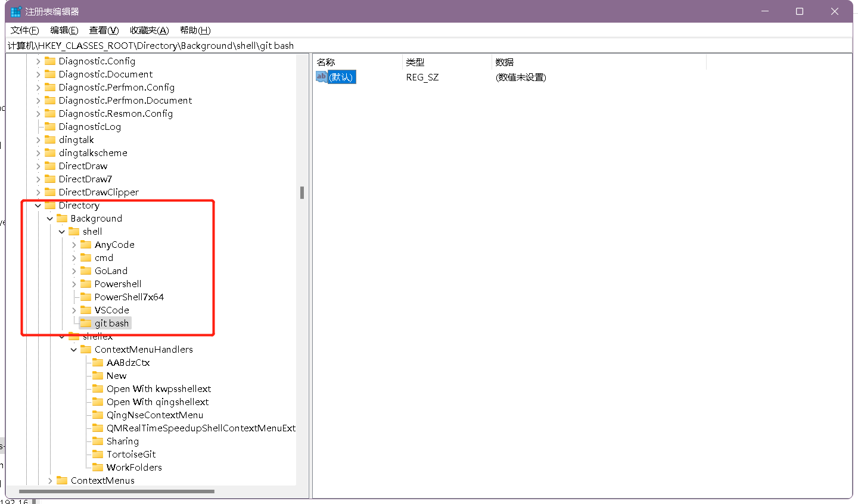
Task: Click the ab string value icon beside (默认)
Action: click(x=322, y=77)
